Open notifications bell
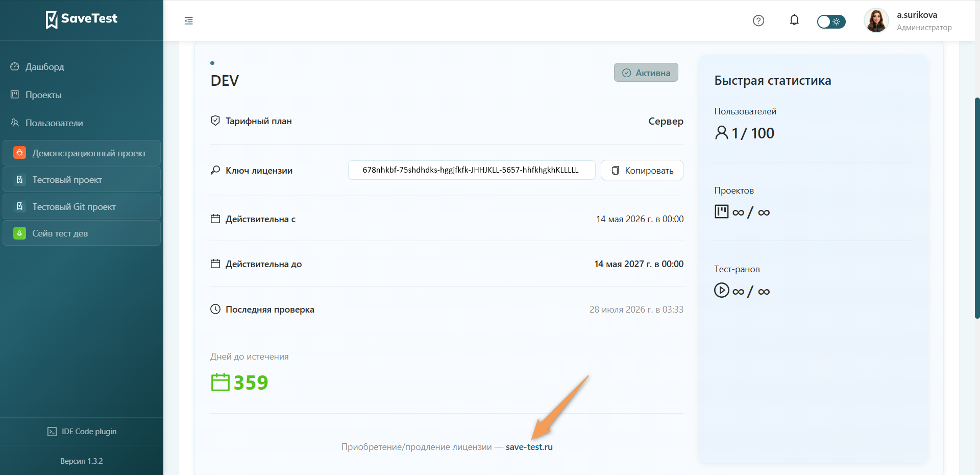Viewport: 980px width, 475px height. [794, 20]
